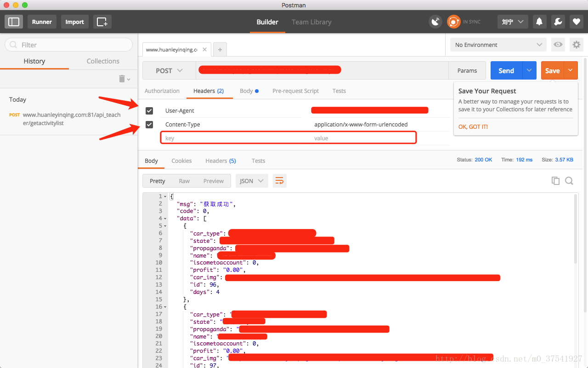Select the Collections sidebar tab

tap(103, 61)
